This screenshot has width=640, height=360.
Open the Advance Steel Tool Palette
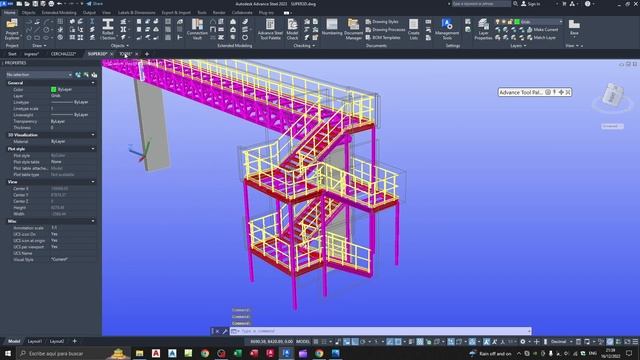pyautogui.click(x=270, y=29)
